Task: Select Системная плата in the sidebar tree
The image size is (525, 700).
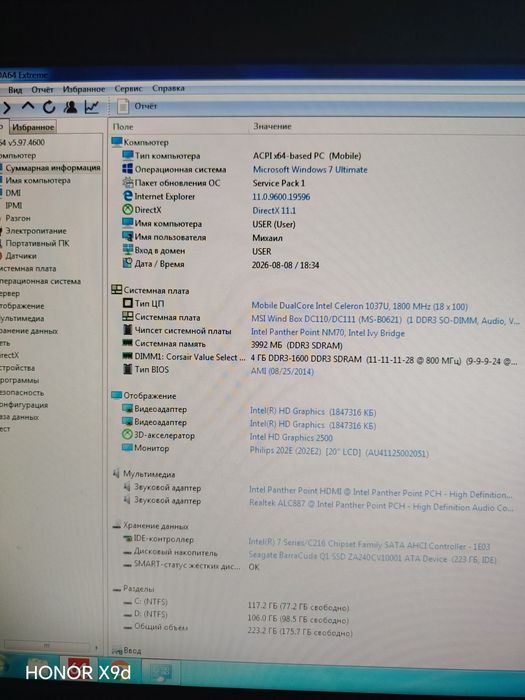Action: 28,268
